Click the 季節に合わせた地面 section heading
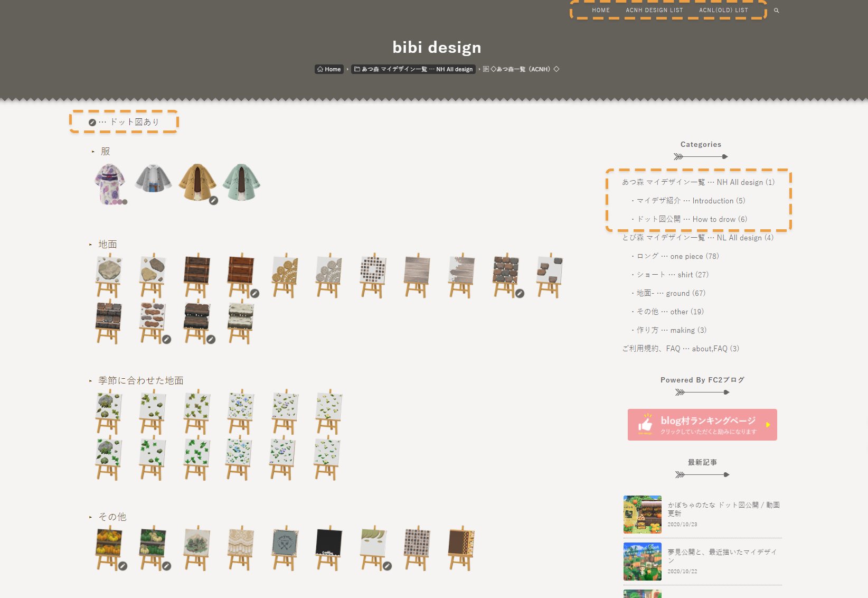 (x=141, y=381)
